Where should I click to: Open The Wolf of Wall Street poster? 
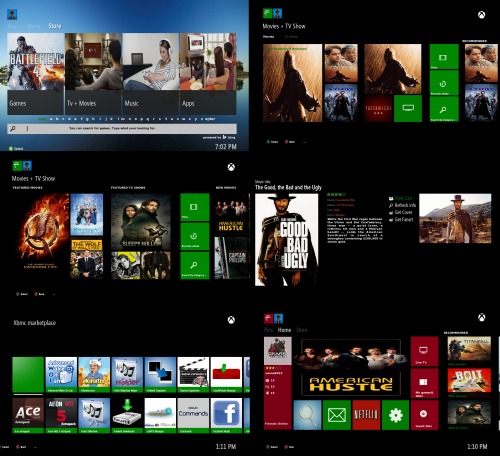click(x=87, y=259)
